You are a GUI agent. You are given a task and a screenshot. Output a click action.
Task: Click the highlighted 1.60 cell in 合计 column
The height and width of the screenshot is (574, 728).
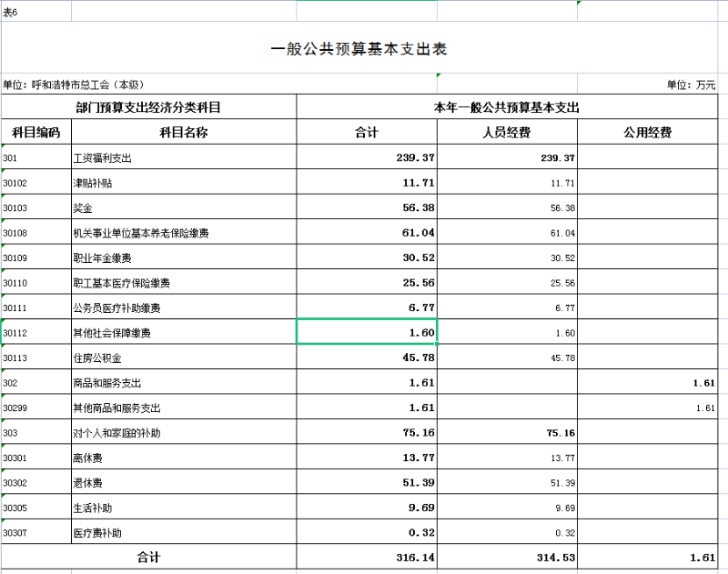click(x=367, y=333)
